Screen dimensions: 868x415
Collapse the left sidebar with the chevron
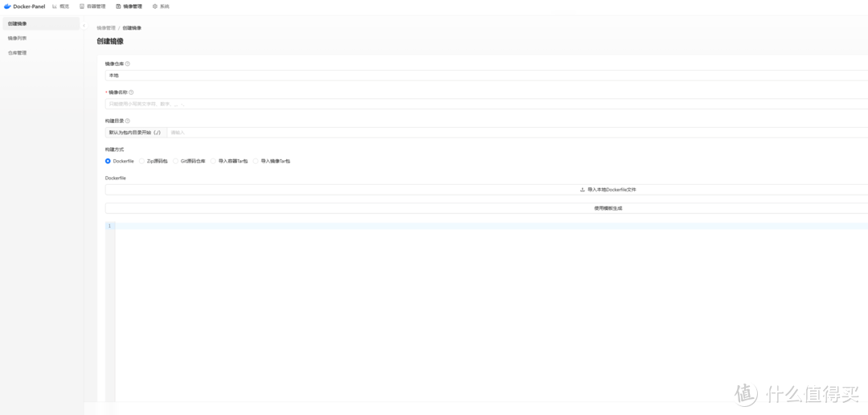pos(84,26)
